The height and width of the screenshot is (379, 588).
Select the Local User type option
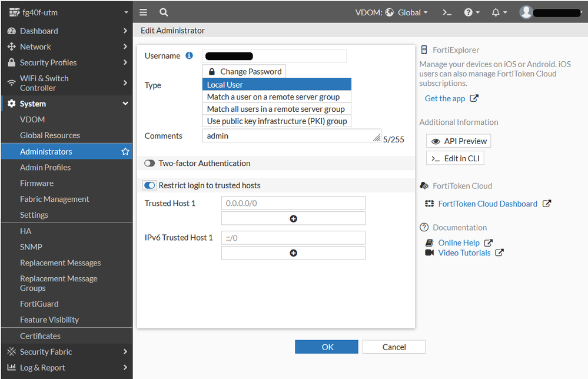(x=277, y=85)
